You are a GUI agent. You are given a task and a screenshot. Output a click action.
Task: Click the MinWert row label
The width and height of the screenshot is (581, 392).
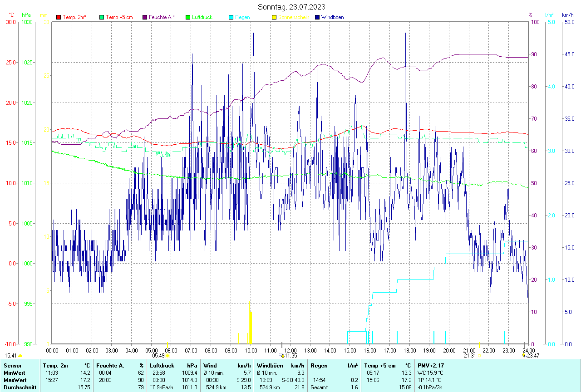tap(14, 372)
